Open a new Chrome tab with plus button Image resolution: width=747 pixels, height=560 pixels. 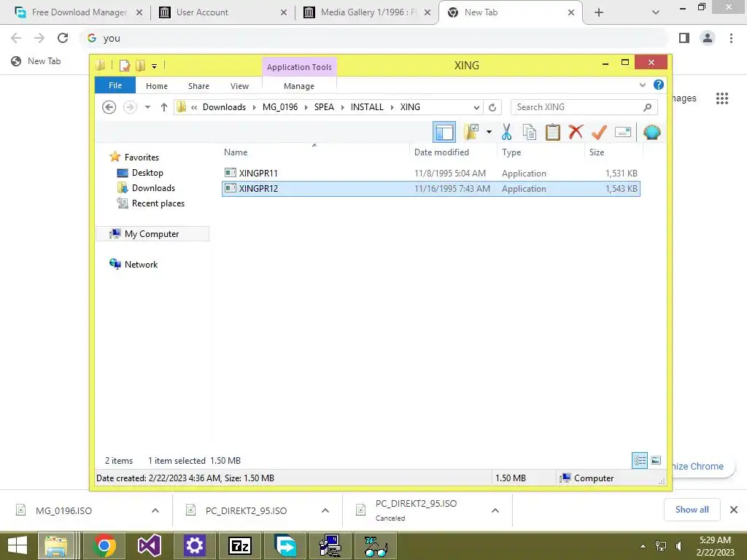pos(599,12)
